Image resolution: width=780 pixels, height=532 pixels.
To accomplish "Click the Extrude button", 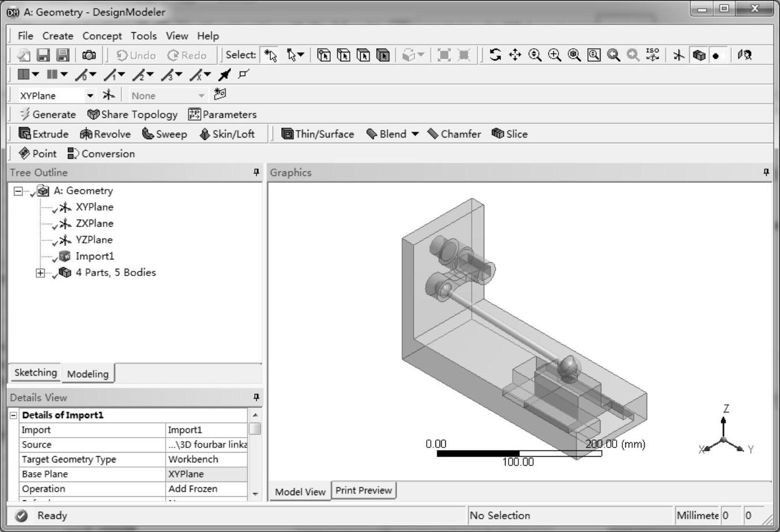I will coord(44,134).
